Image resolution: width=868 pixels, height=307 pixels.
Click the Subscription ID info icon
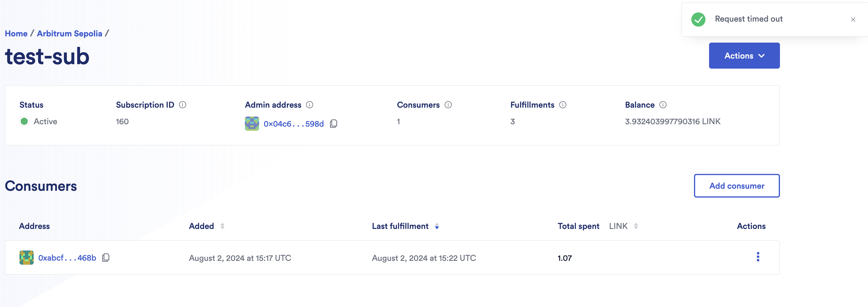[x=183, y=105]
